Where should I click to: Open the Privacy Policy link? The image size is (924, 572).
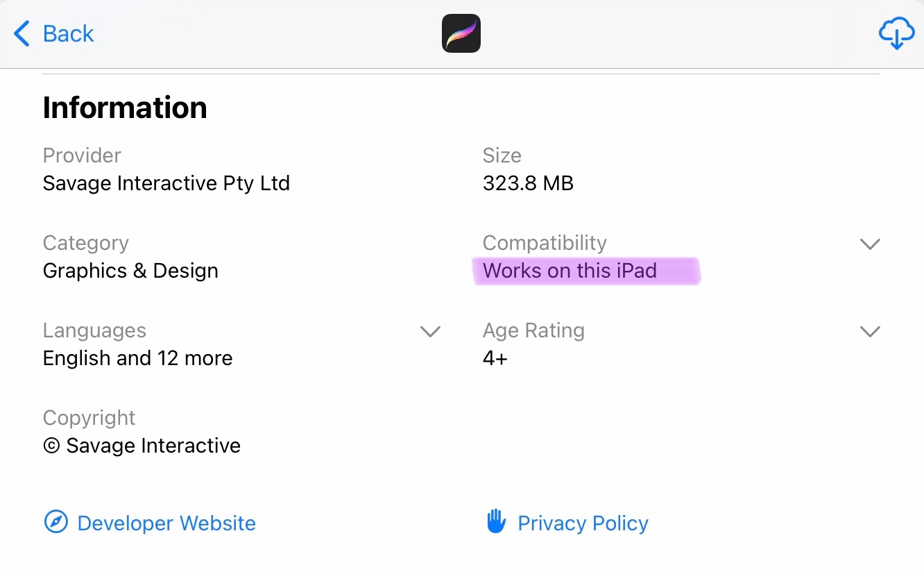click(x=583, y=523)
